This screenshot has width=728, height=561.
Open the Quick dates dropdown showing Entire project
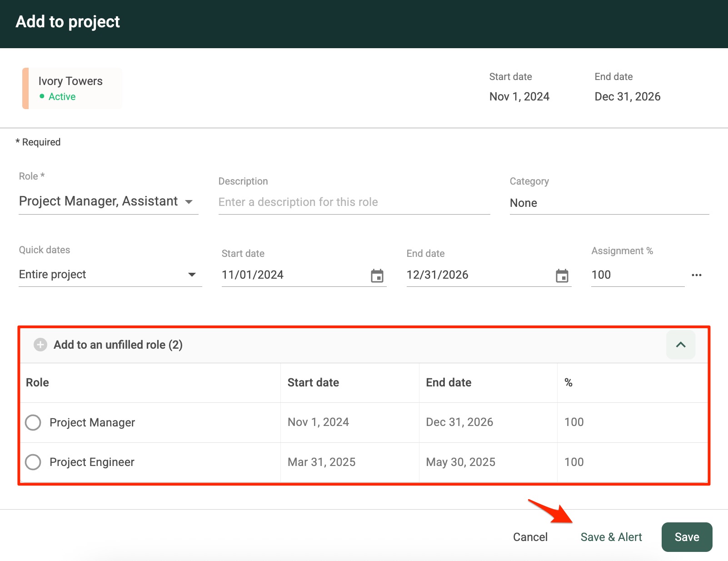point(110,275)
